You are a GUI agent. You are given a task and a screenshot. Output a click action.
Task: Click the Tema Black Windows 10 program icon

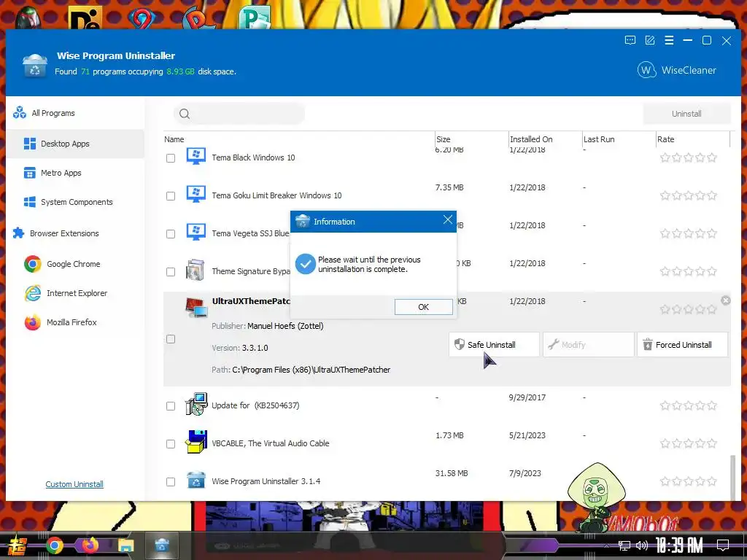196,156
